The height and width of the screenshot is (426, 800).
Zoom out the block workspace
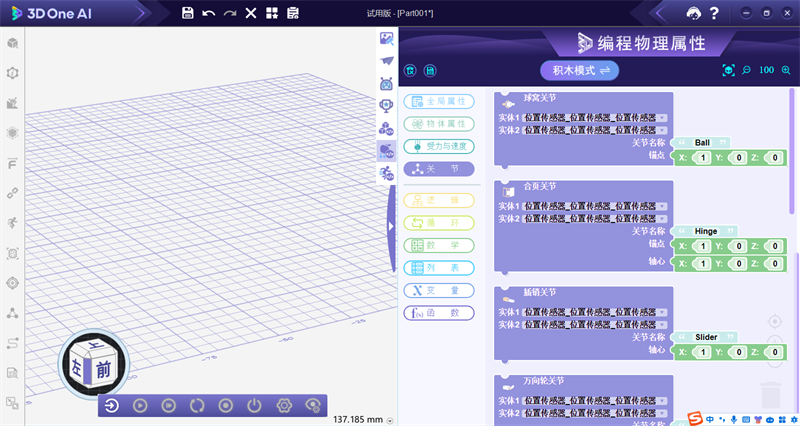pos(747,70)
